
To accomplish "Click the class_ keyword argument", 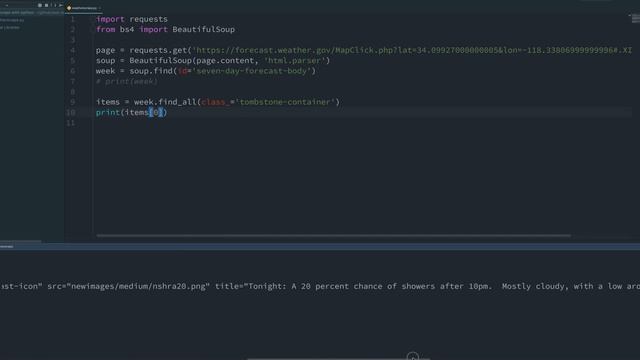I will point(215,102).
